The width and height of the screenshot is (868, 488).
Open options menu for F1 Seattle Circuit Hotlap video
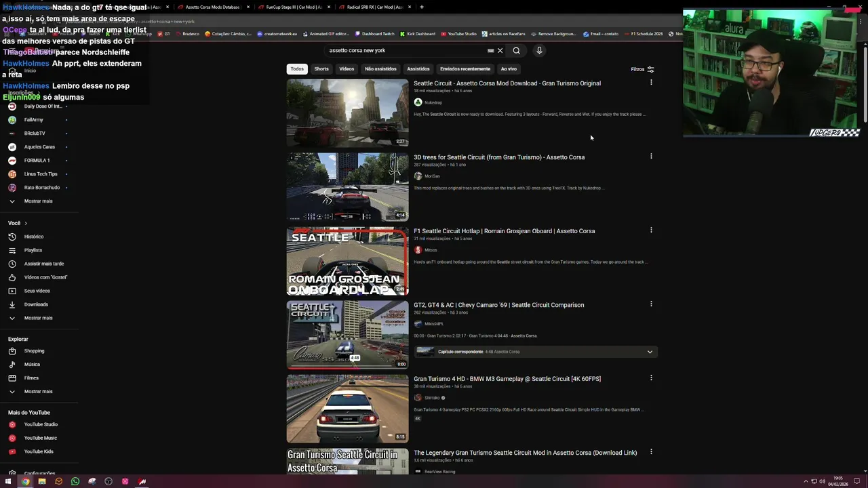651,230
